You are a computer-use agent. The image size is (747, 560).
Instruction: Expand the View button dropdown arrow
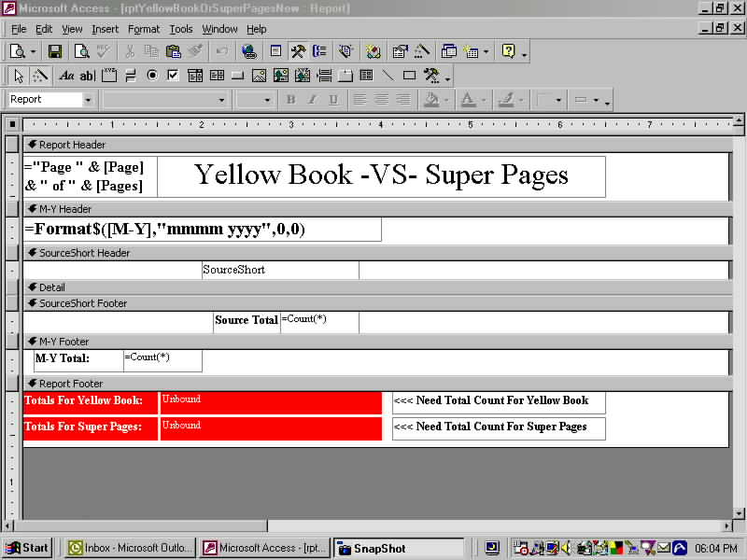pyautogui.click(x=34, y=51)
